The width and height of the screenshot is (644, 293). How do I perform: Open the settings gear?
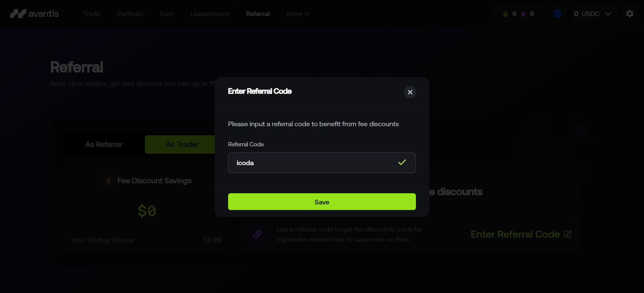click(630, 13)
